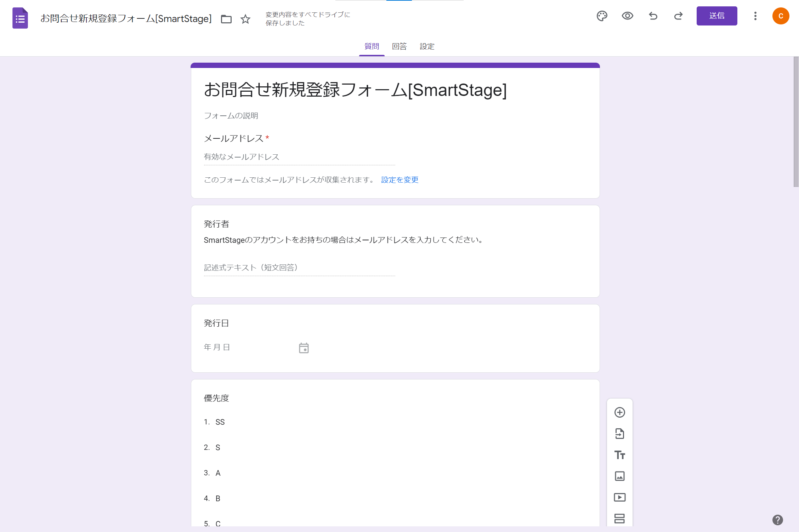Add an image to the form
Viewport: 799px width, 532px height.
point(620,476)
